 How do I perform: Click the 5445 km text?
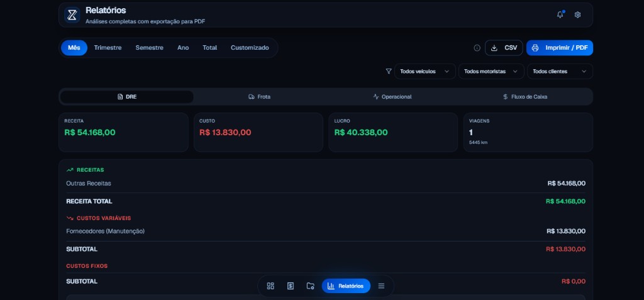pos(478,143)
